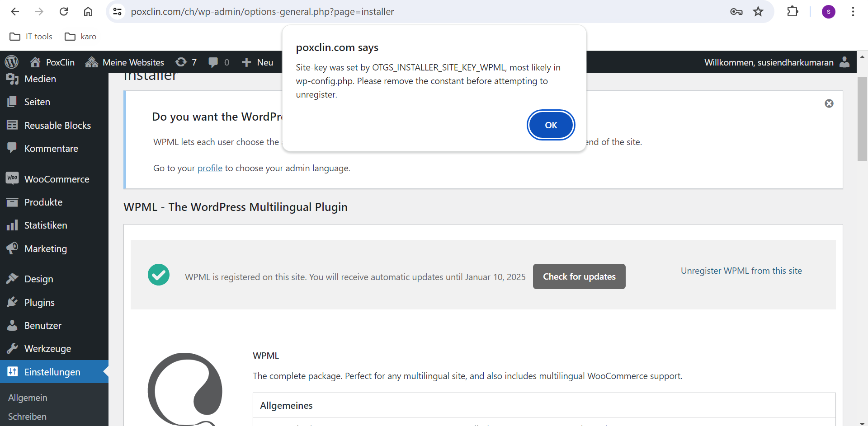Click the browser forward arrow
The width and height of the screenshot is (868, 426).
point(39,12)
